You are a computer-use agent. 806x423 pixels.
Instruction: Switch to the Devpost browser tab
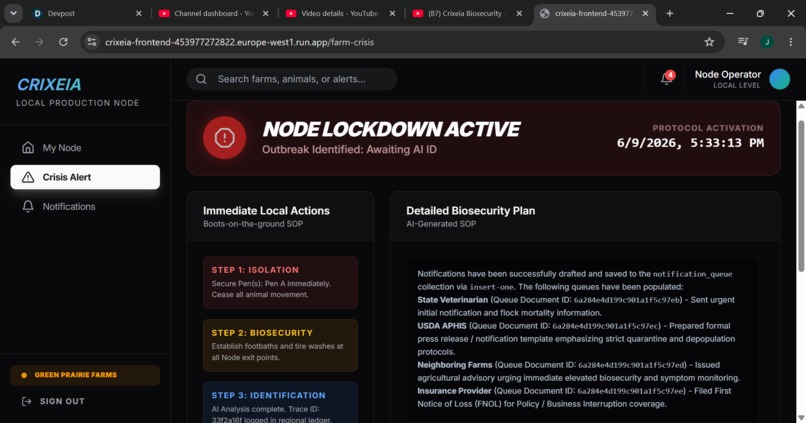point(87,14)
